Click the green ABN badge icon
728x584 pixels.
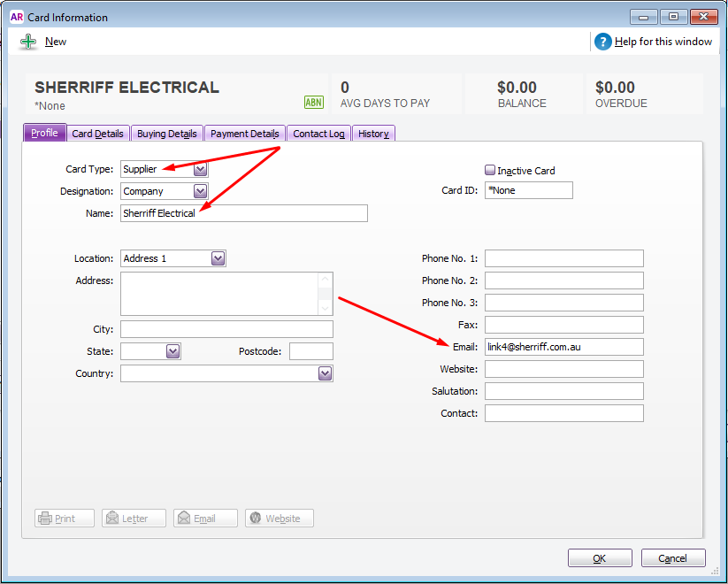point(314,103)
